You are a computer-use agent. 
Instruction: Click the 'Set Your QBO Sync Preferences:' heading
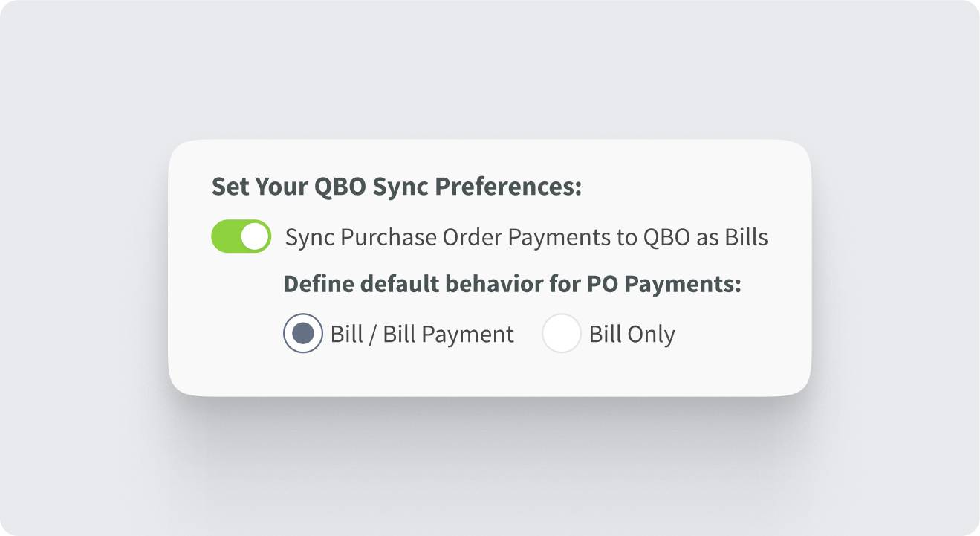[x=396, y=187]
